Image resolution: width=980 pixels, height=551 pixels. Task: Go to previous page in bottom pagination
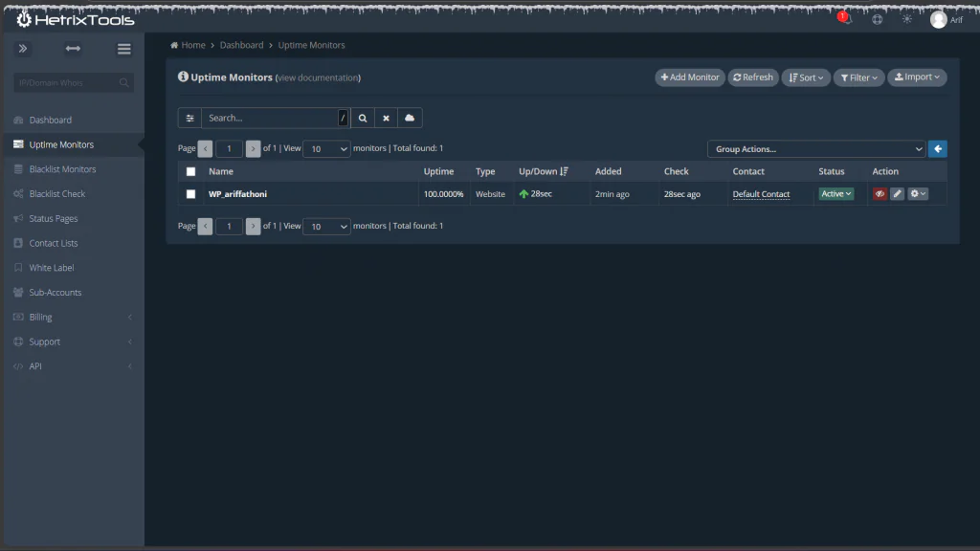[x=205, y=226]
